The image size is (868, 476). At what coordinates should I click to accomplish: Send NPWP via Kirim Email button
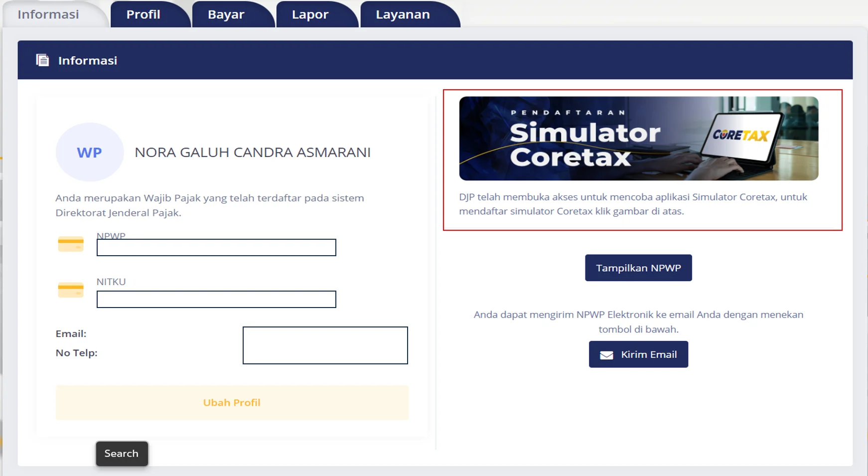coord(638,354)
